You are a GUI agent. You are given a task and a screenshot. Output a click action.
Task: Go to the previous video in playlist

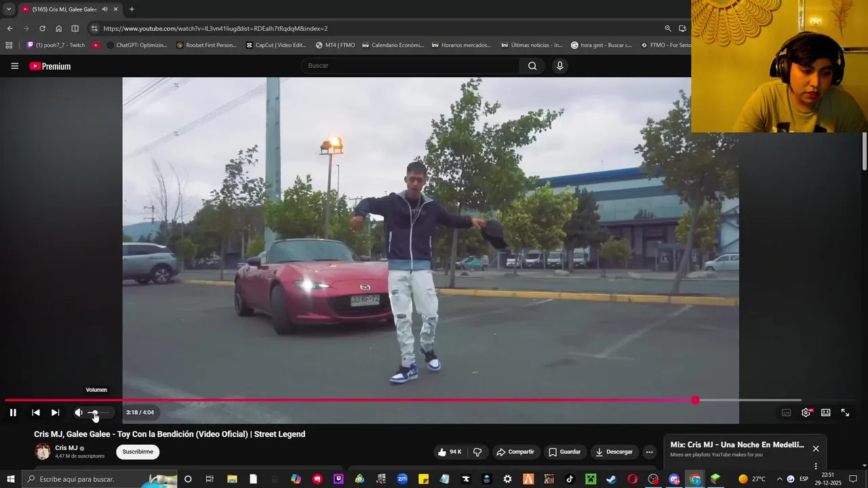[x=36, y=412]
